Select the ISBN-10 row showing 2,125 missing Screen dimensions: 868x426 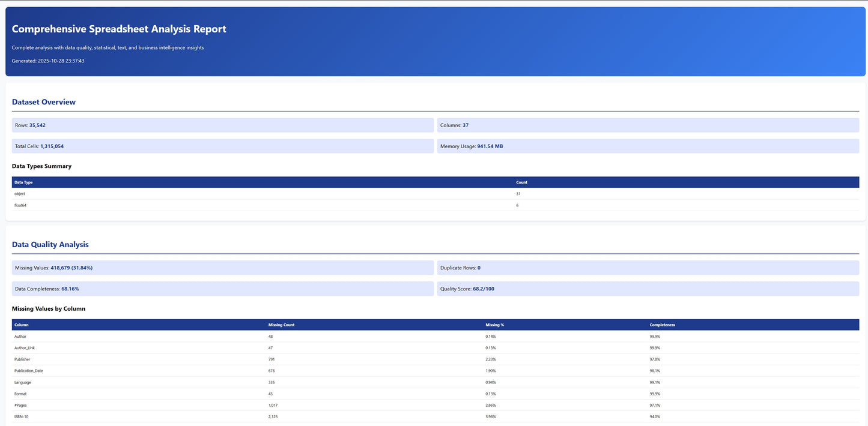coord(240,416)
